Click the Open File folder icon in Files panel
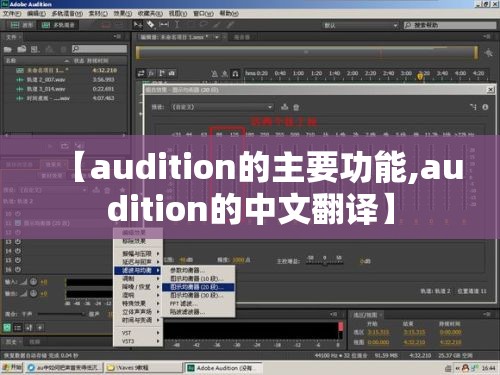The image size is (500, 375). tap(8, 49)
